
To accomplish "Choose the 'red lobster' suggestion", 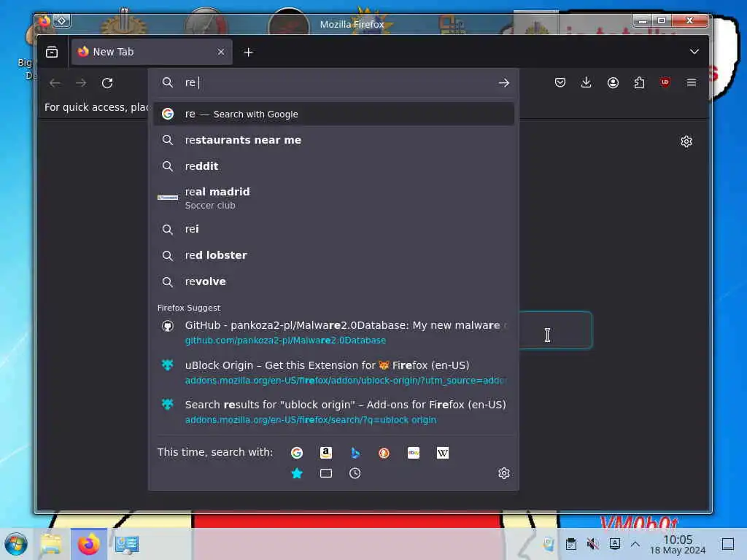I will [333, 255].
